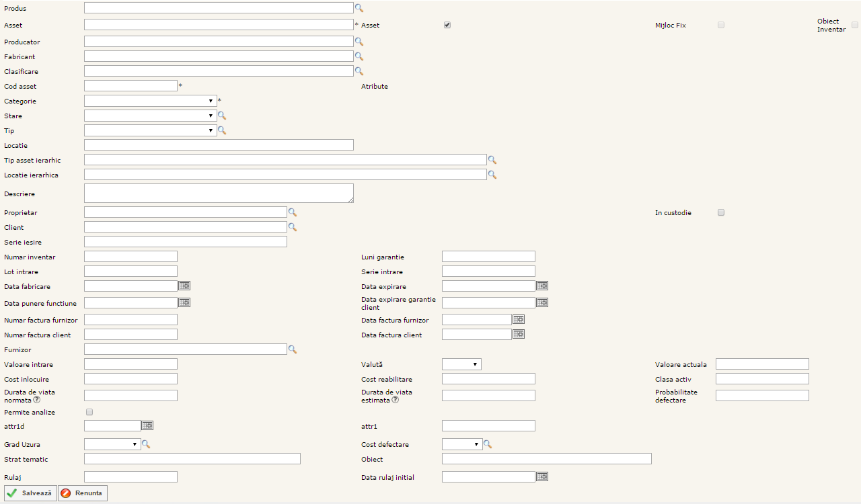
Task: Click the search icon next to Produs field
Action: pyautogui.click(x=359, y=8)
